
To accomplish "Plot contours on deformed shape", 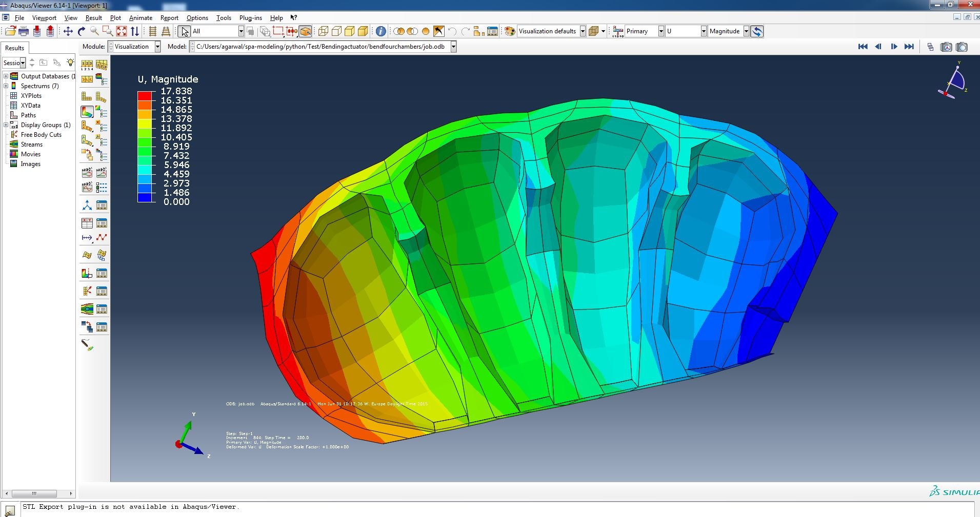I will [x=87, y=111].
